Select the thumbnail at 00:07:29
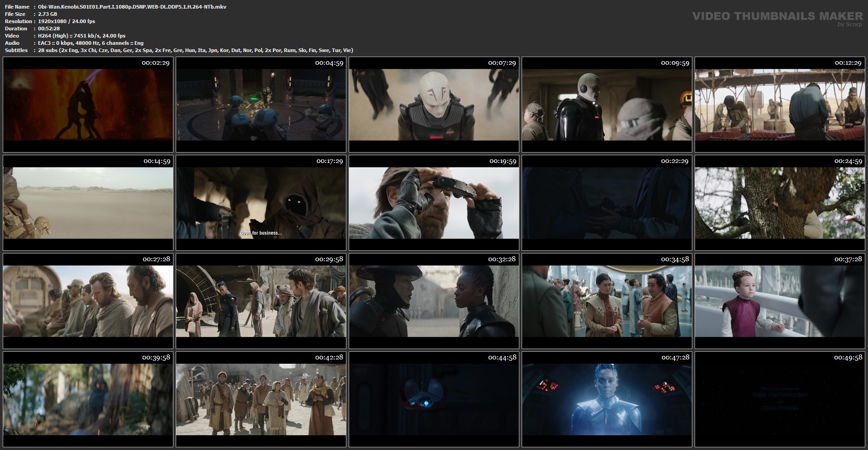Image resolution: width=868 pixels, height=450 pixels. pyautogui.click(x=434, y=105)
